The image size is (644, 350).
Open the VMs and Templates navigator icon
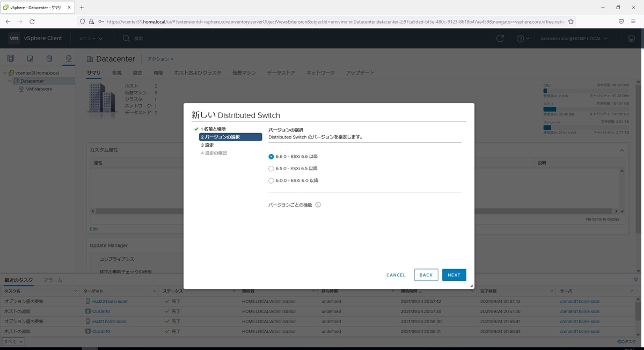30,59
